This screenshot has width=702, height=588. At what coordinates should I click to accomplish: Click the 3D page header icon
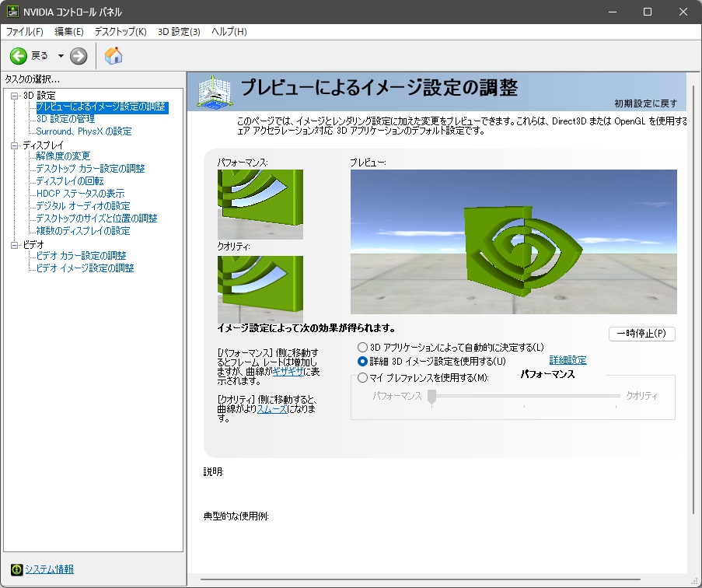coord(215,91)
